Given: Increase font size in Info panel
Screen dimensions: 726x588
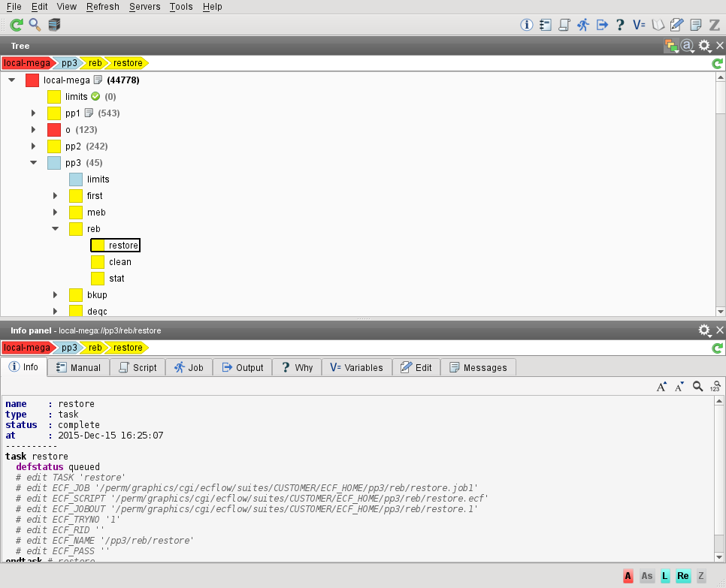Looking at the screenshot, I should click(x=661, y=387).
